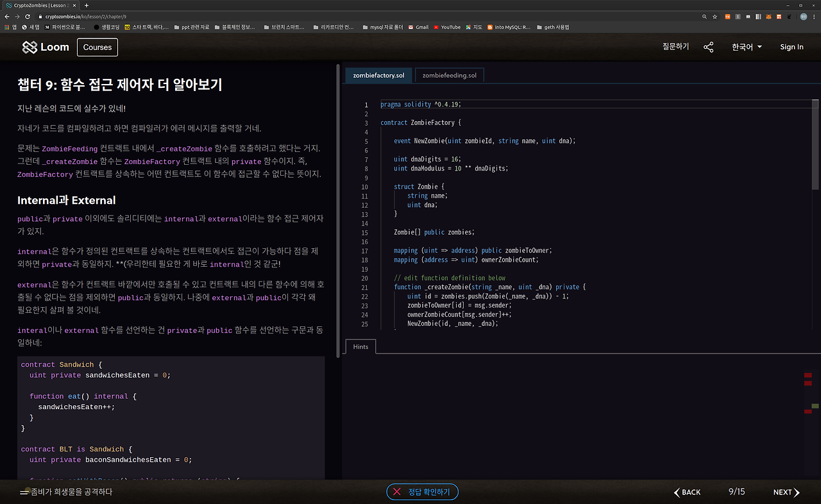Reload the page with refresh icon
The width and height of the screenshot is (821, 504).
pyautogui.click(x=27, y=16)
